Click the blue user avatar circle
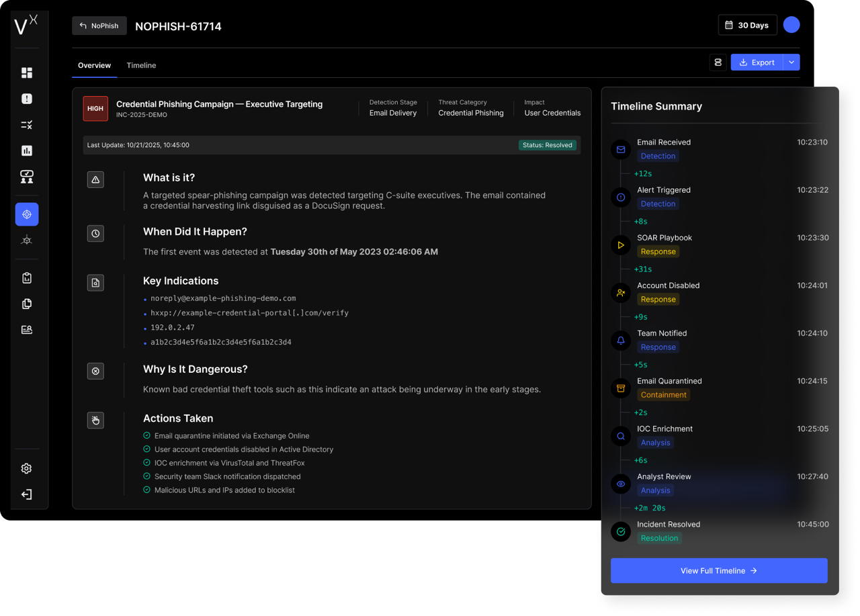 [791, 25]
